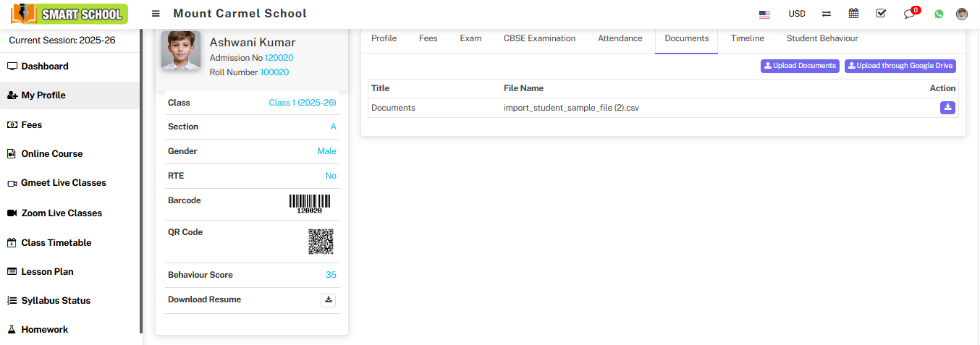Click the WhatsApp icon

pyautogui.click(x=939, y=14)
